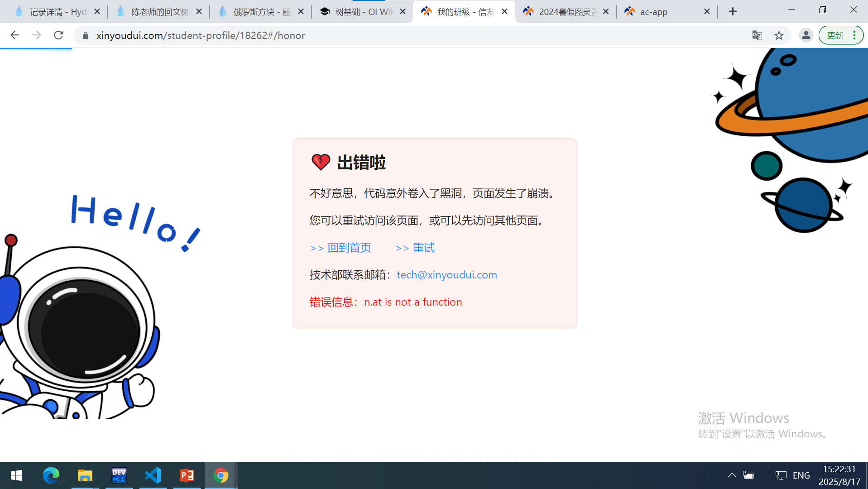
Task: Open Visual Studio Code from the taskbar
Action: coord(153,475)
